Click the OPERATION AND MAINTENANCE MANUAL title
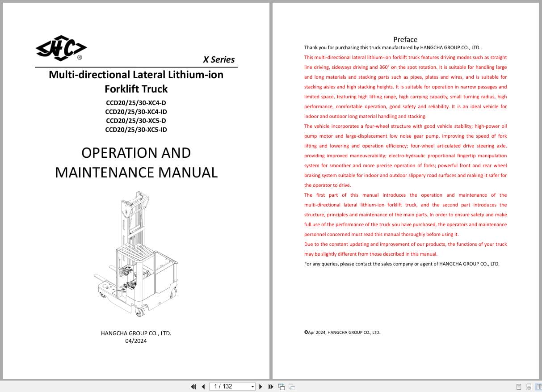Screen dimensions: 542x392 coord(136,163)
